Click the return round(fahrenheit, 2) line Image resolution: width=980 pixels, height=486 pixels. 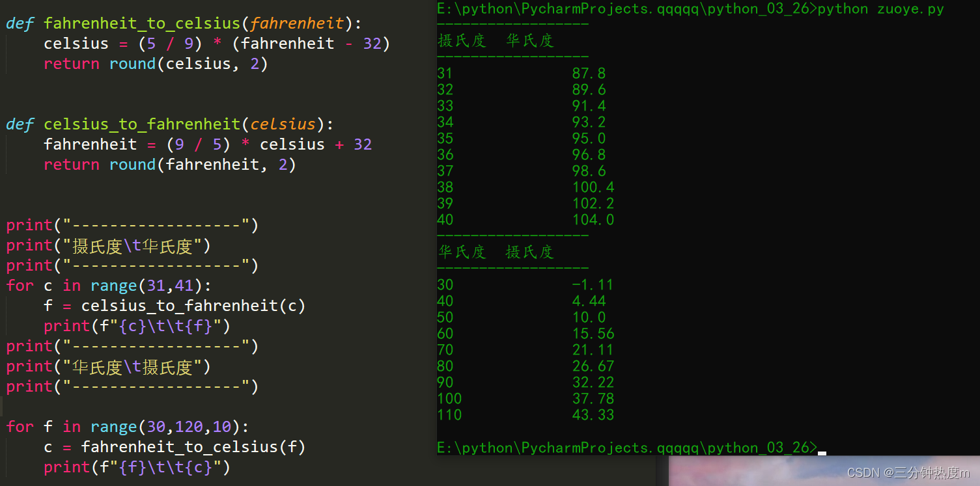(x=170, y=165)
